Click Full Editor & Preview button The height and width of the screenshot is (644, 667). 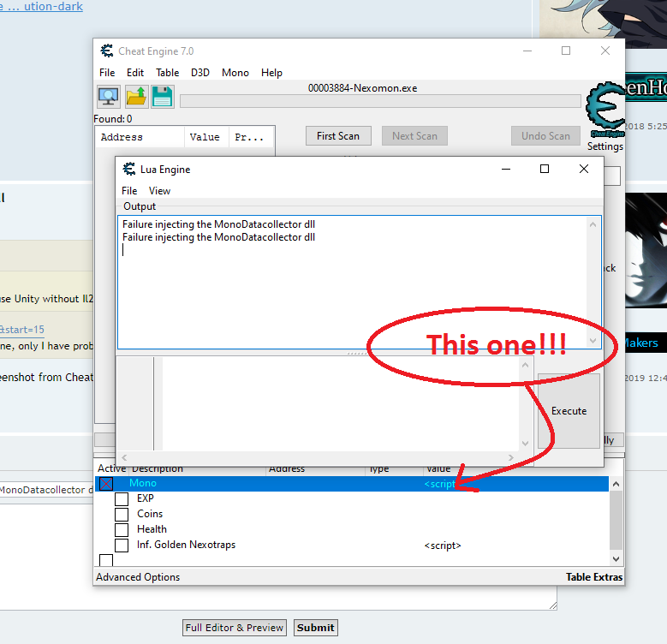[x=235, y=628]
